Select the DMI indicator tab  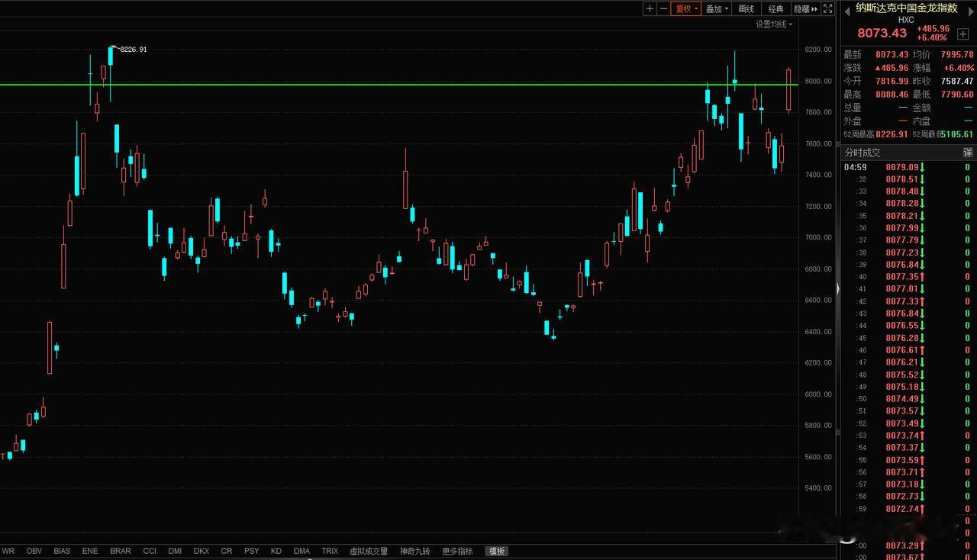tap(175, 551)
